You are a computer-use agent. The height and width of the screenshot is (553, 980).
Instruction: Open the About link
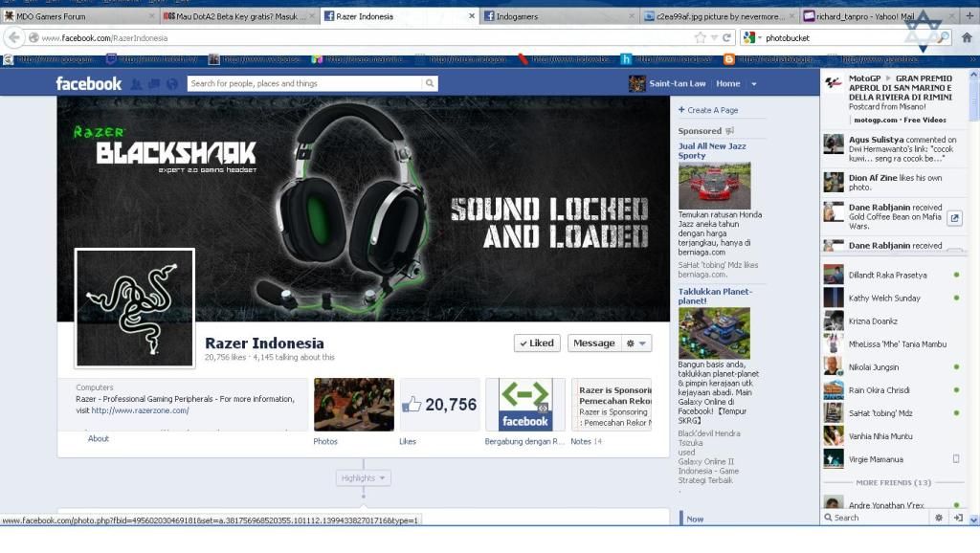point(99,438)
